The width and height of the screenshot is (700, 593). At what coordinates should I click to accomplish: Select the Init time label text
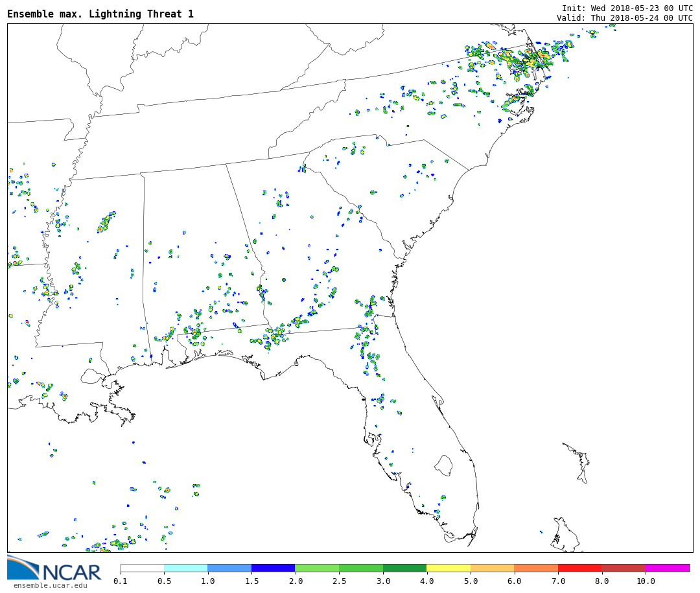click(627, 8)
